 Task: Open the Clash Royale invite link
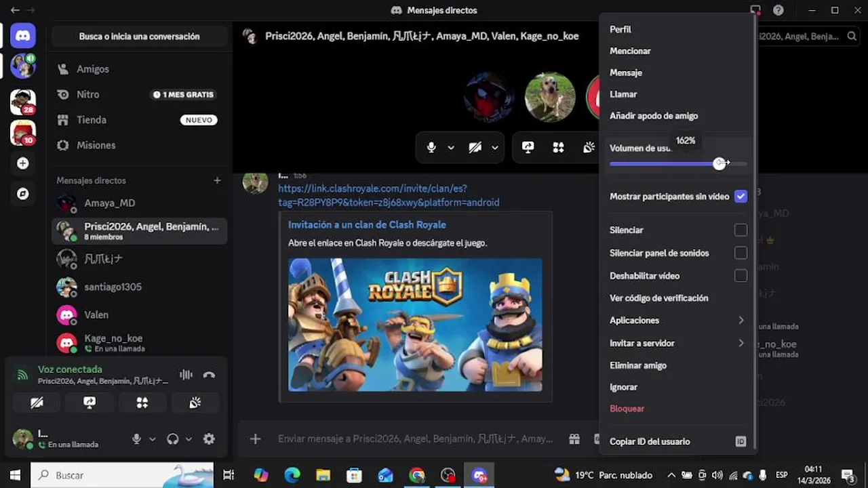pyautogui.click(x=389, y=195)
